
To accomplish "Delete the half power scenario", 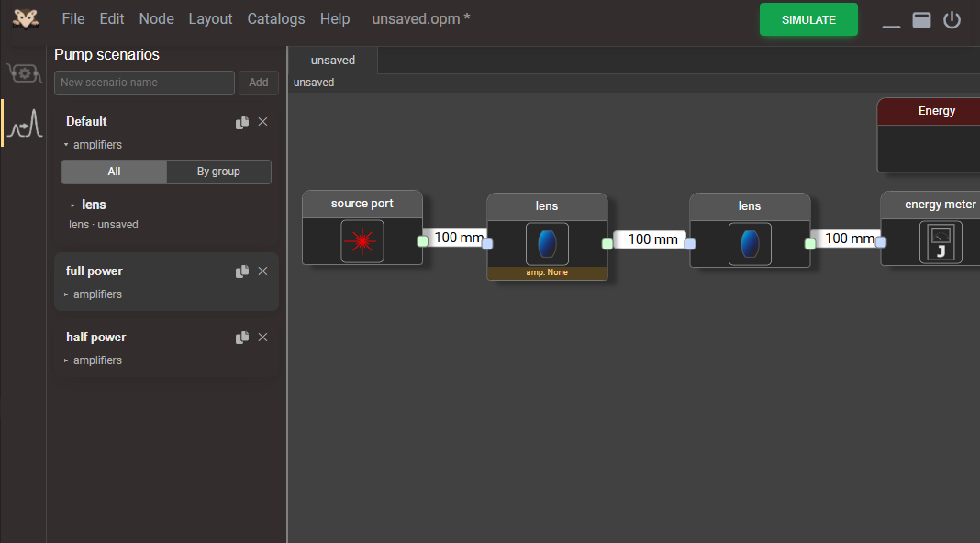I will point(263,338).
